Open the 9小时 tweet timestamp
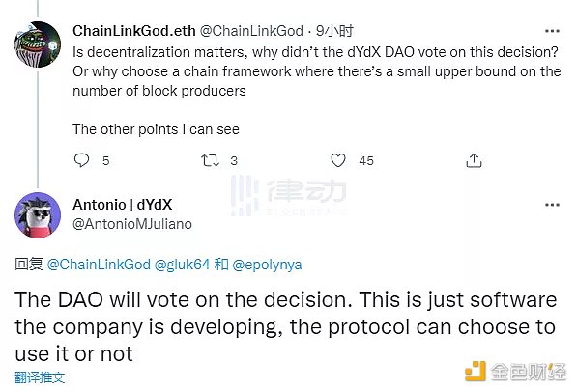This screenshot has height=392, width=577. click(x=334, y=31)
